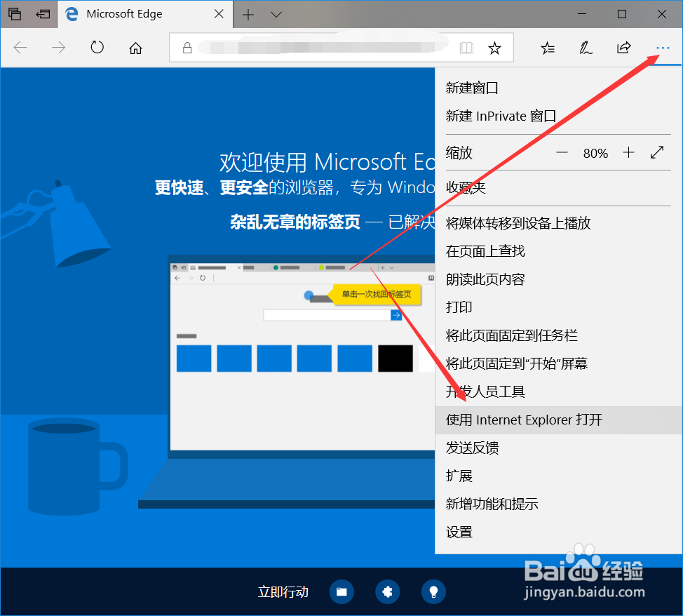Add notes with the pen icon
The width and height of the screenshot is (683, 616).
point(586,48)
